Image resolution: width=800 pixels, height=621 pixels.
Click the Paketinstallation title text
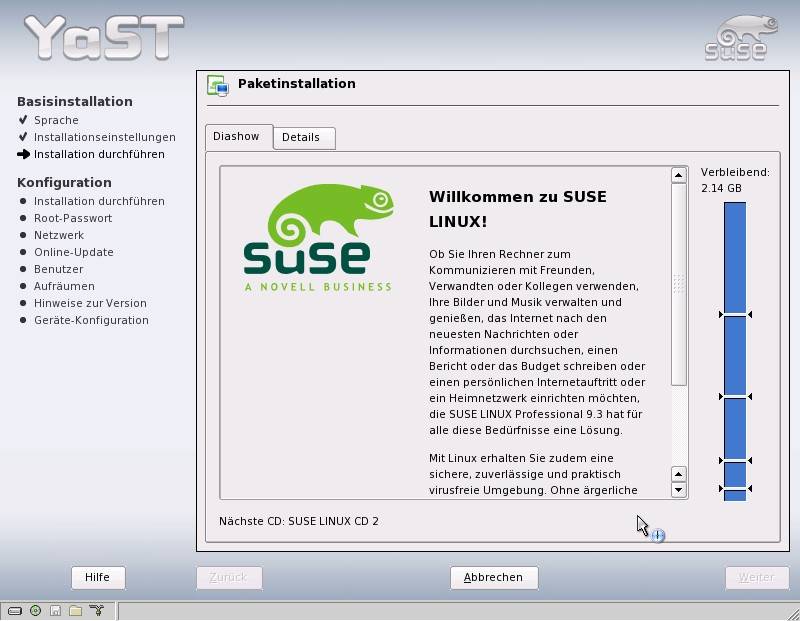click(296, 84)
